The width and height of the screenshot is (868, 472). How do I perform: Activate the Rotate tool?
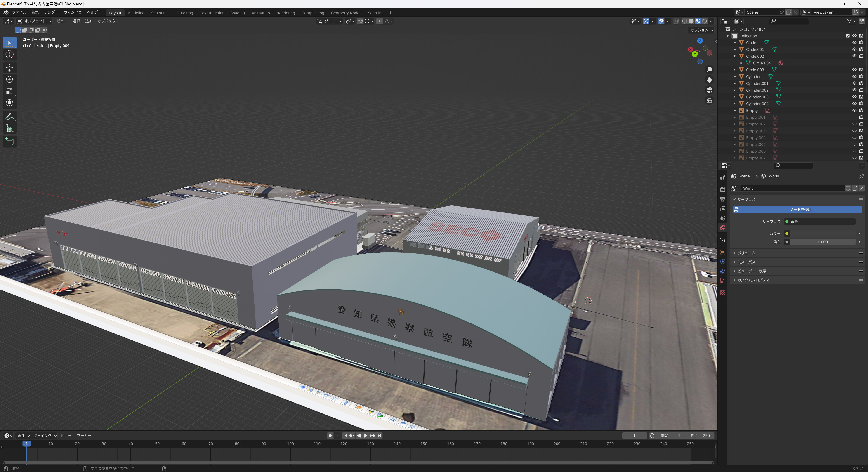click(x=9, y=80)
